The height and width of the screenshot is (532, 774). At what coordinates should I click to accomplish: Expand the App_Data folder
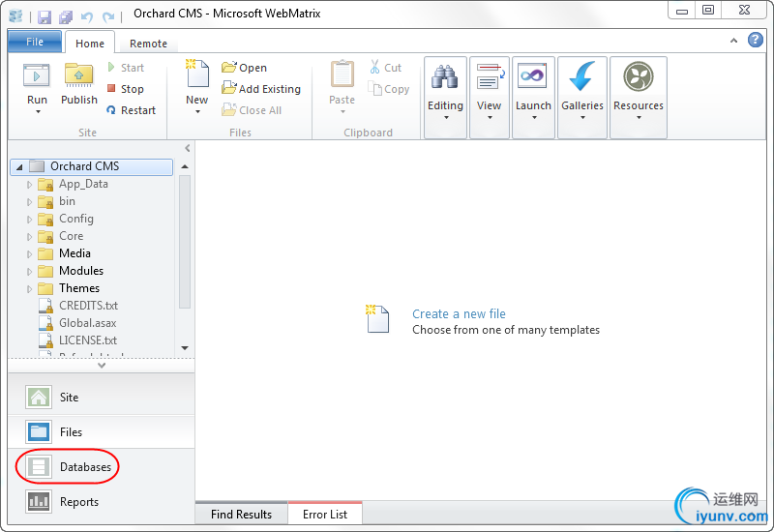click(x=29, y=185)
